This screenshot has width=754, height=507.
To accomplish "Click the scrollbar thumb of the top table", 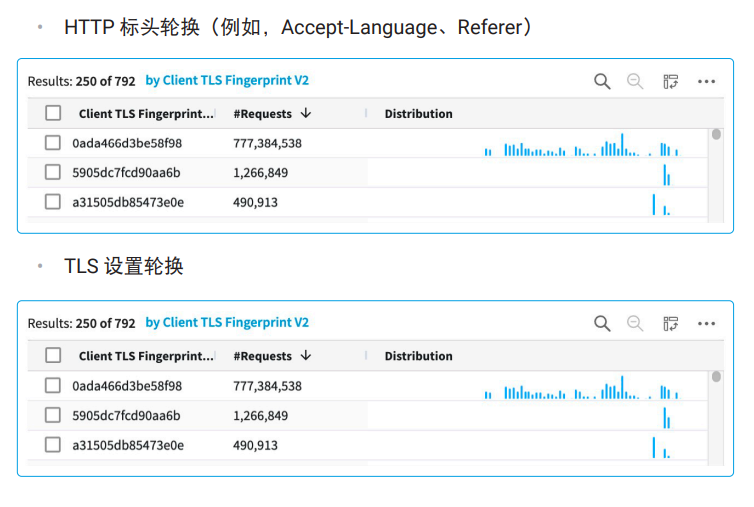I will (716, 134).
